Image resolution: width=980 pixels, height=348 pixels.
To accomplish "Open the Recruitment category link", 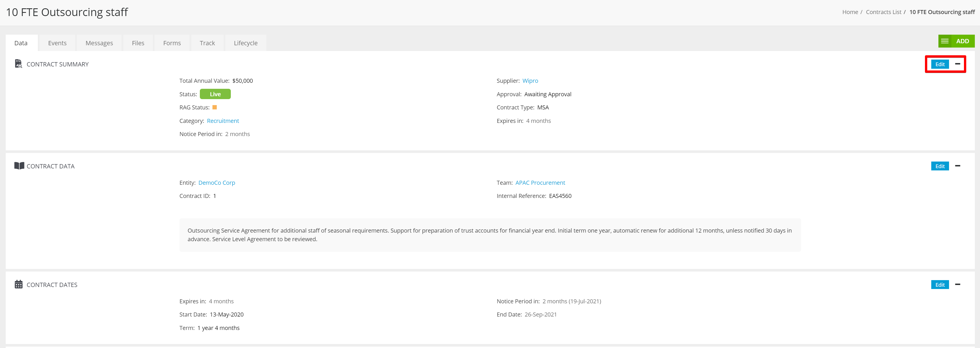I will tap(223, 121).
